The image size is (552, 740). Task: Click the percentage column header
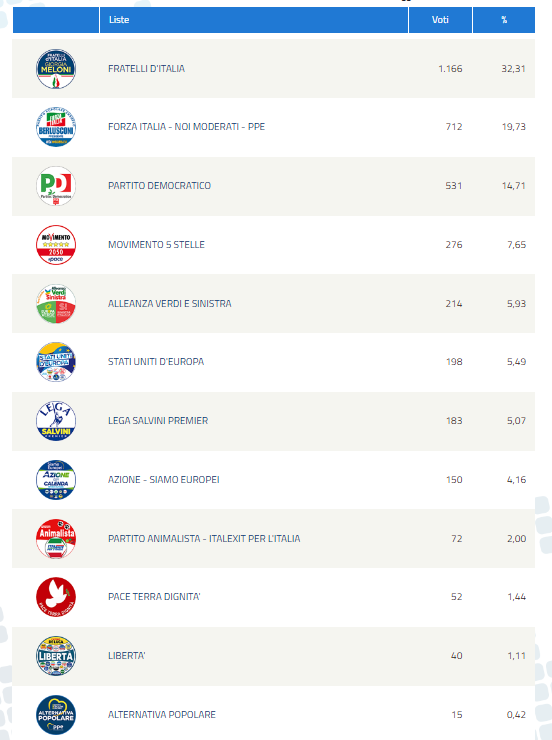coord(504,20)
